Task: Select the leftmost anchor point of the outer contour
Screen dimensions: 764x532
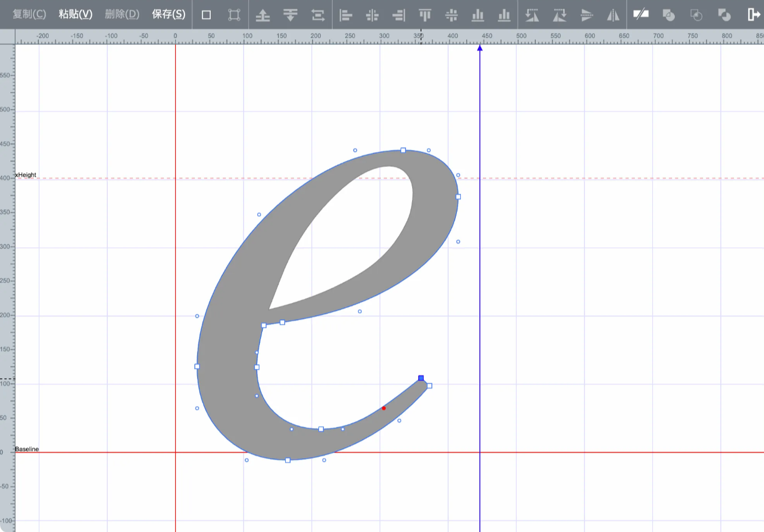Action: [x=197, y=367]
